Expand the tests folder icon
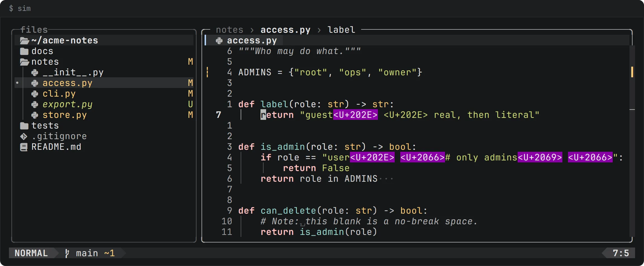Image resolution: width=644 pixels, height=266 pixels. [x=24, y=126]
